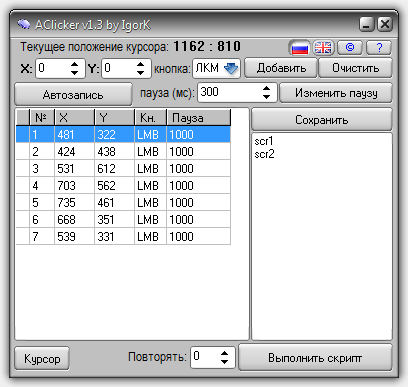Select table cell with X value 531
Screen dimensions: 408x387
tap(74, 169)
